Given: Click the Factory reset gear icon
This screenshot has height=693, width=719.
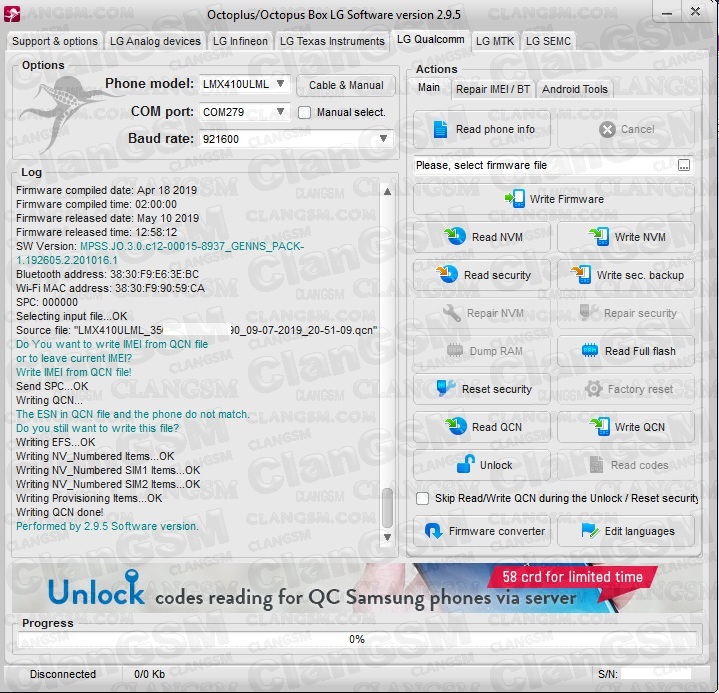Looking at the screenshot, I should [593, 388].
